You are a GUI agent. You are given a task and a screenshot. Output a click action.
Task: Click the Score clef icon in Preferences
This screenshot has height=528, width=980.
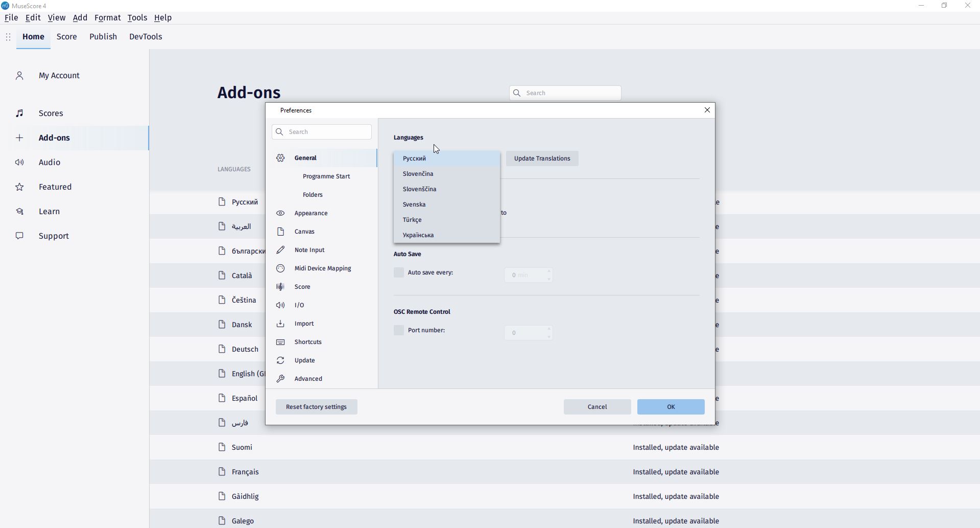tap(280, 287)
